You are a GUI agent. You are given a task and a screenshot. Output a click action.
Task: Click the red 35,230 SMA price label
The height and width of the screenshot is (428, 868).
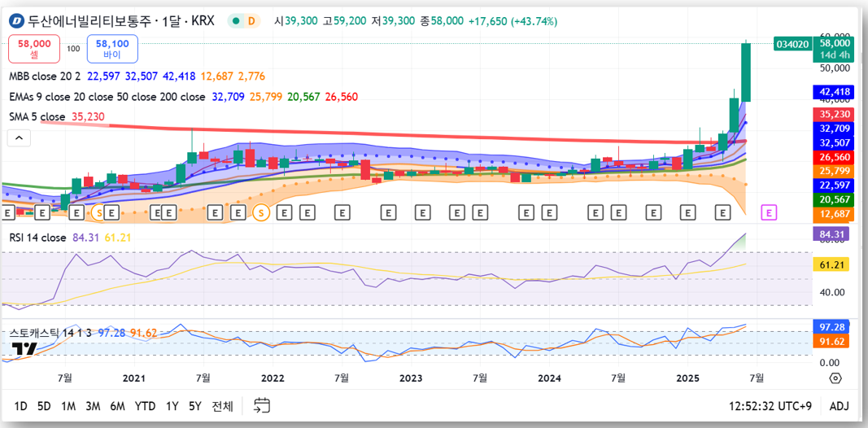[x=832, y=115]
